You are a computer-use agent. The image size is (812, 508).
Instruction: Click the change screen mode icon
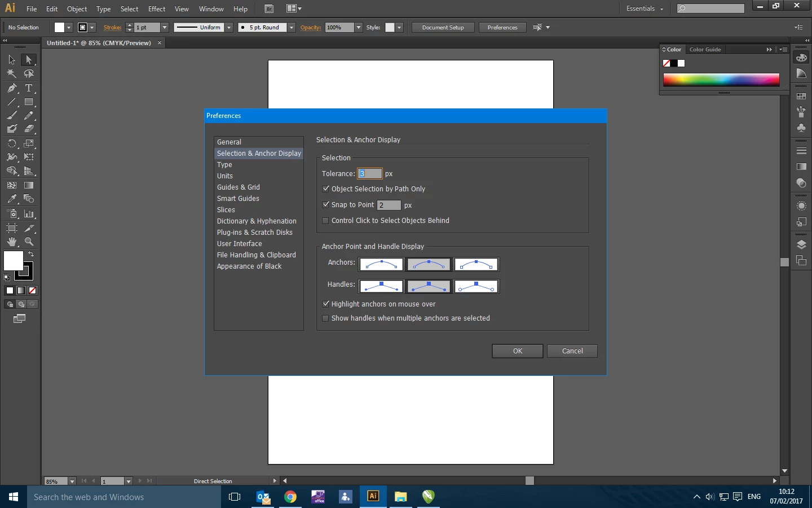point(19,319)
